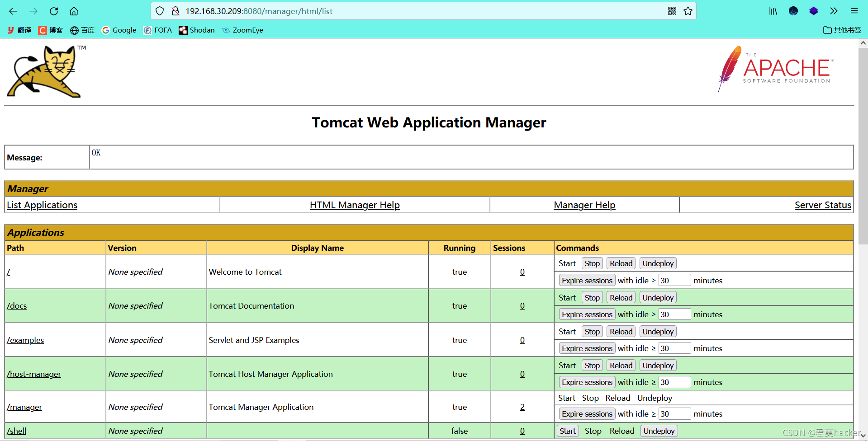
Task: Open the /manager application link
Action: click(x=24, y=407)
